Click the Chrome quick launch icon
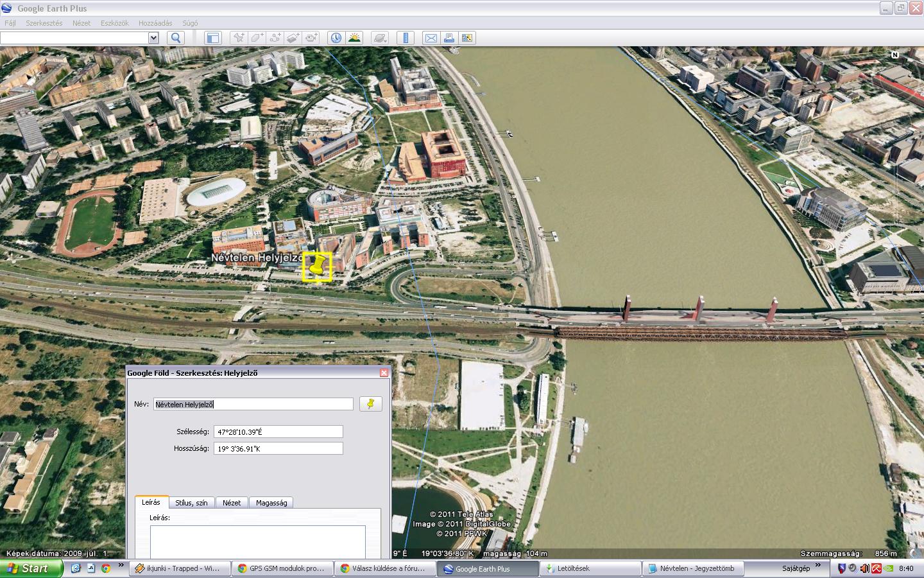Viewport: 924px width, 578px height. pyautogui.click(x=105, y=568)
